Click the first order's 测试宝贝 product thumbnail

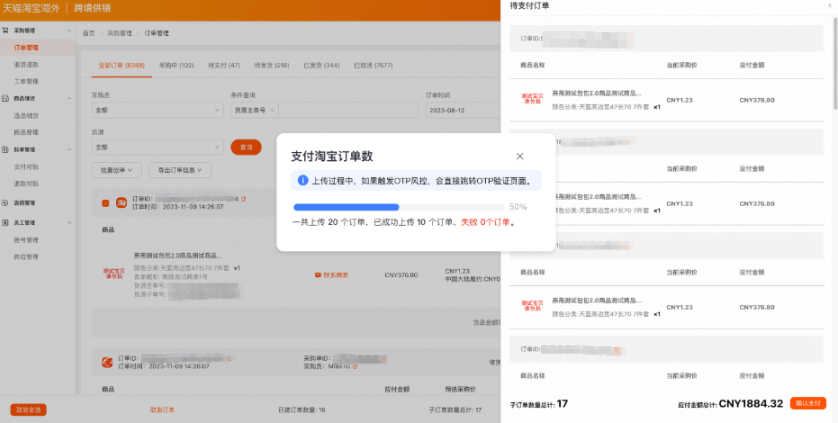point(113,274)
